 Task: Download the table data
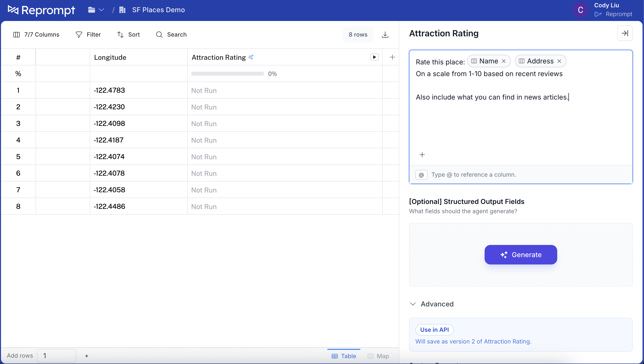[385, 35]
